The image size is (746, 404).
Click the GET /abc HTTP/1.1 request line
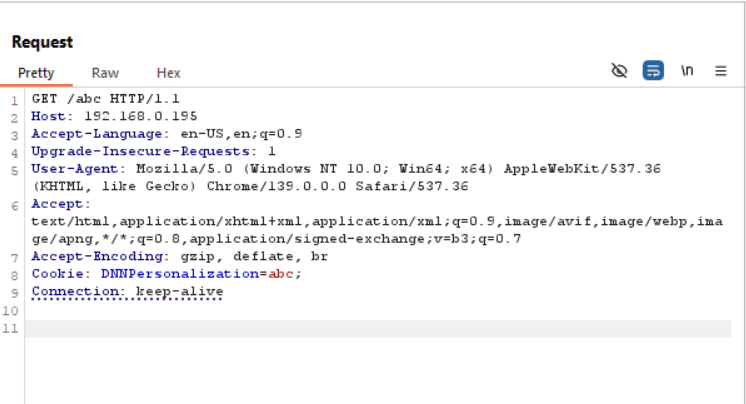[x=106, y=99]
